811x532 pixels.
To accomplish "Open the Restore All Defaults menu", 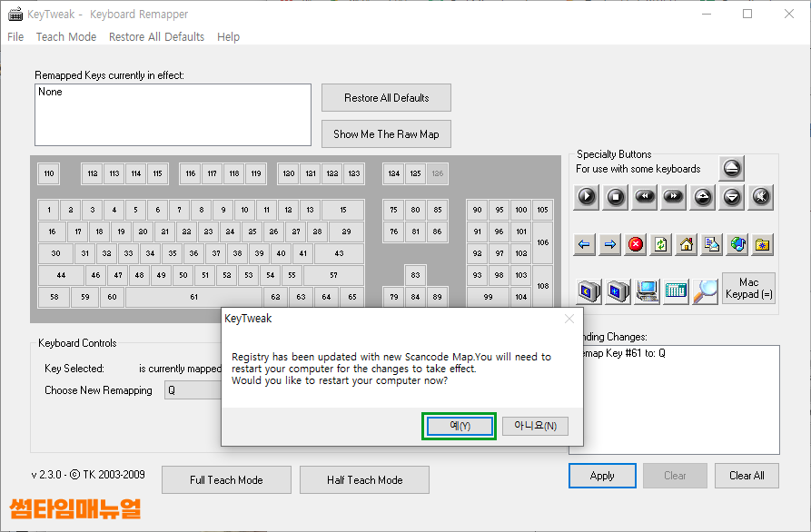I will click(x=156, y=36).
